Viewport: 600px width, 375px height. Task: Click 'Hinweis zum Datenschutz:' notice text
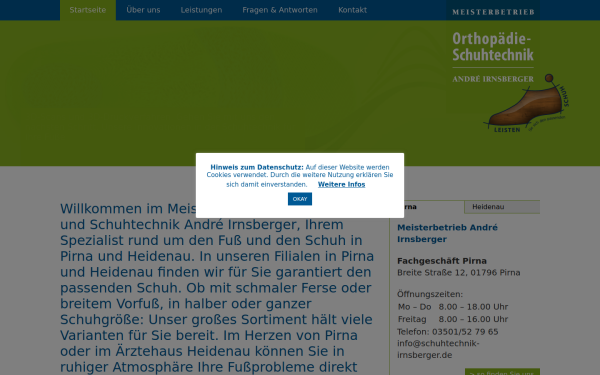pyautogui.click(x=257, y=167)
